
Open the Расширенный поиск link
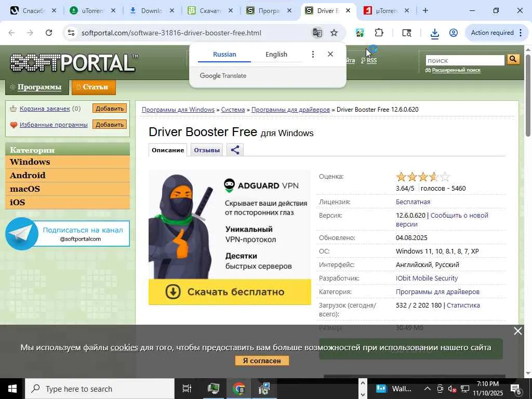[x=456, y=70]
